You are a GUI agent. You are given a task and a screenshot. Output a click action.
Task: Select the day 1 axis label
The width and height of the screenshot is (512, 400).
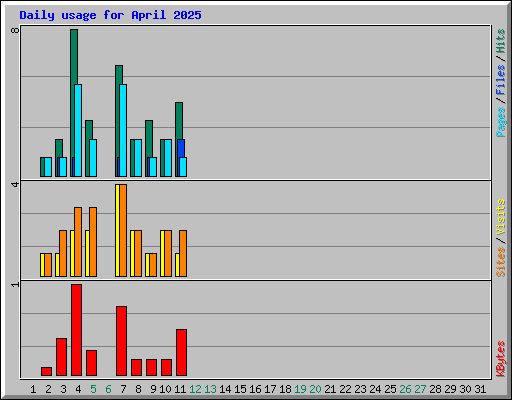coord(33,389)
